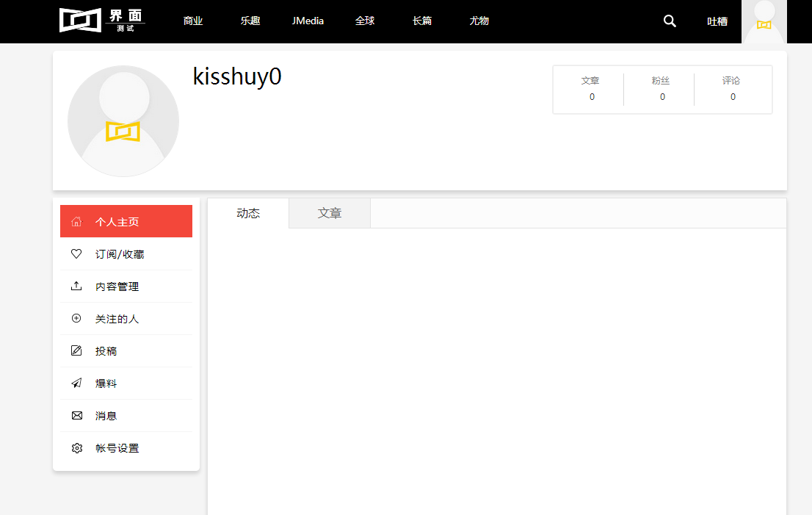Viewport: 812px width, 515px height.
Task: Click the gear icon beside 帐号设置
Action: click(76, 448)
